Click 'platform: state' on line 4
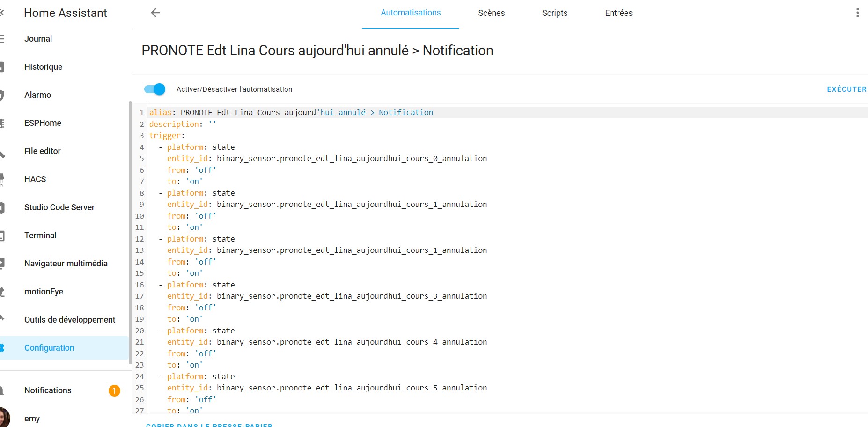 pos(201,147)
